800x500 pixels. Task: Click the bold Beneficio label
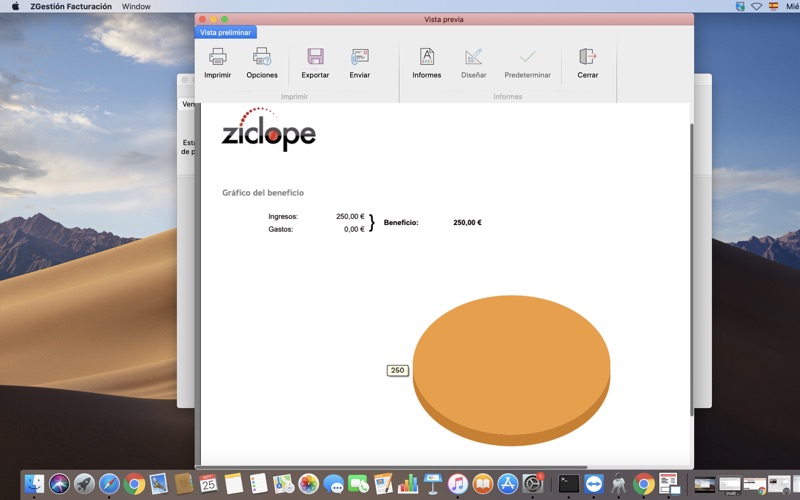(x=401, y=222)
